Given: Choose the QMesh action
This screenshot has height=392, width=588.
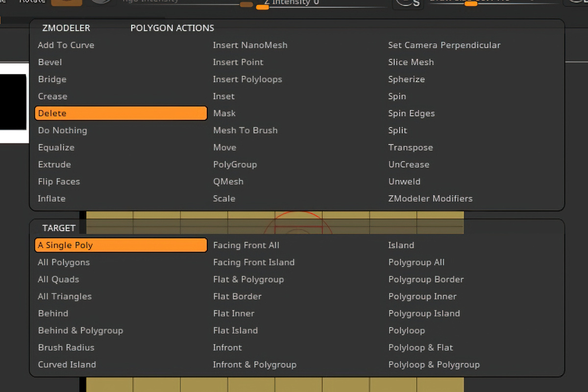Looking at the screenshot, I should [x=228, y=182].
